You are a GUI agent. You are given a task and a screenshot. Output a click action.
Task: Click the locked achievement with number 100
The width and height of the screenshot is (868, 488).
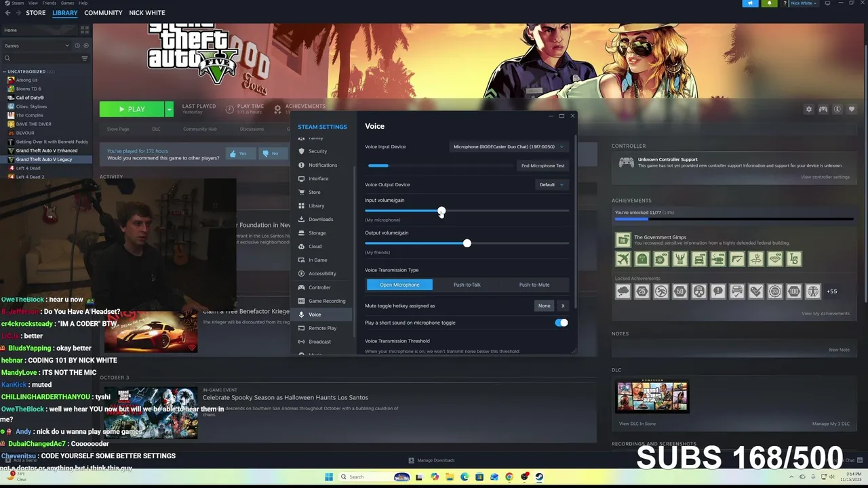click(793, 291)
